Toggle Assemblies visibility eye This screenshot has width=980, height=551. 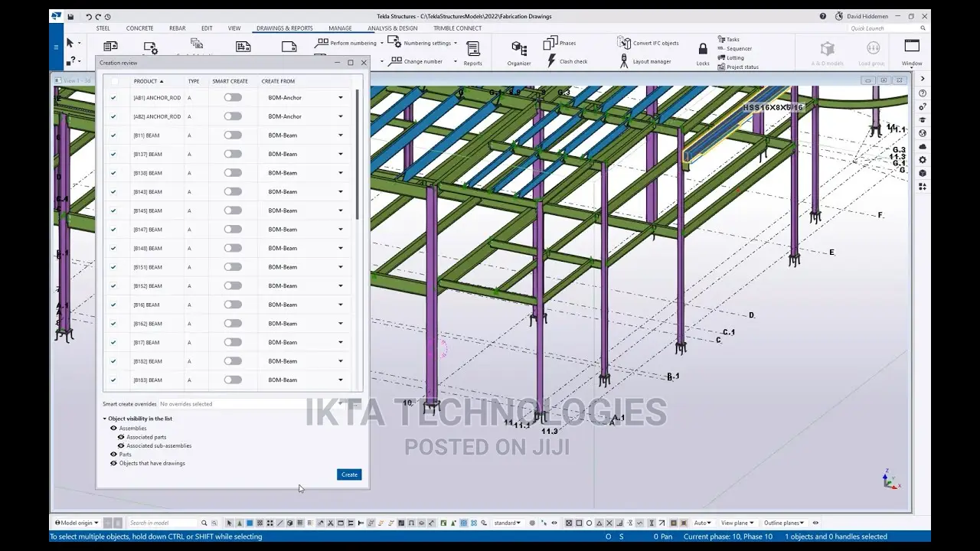click(113, 428)
